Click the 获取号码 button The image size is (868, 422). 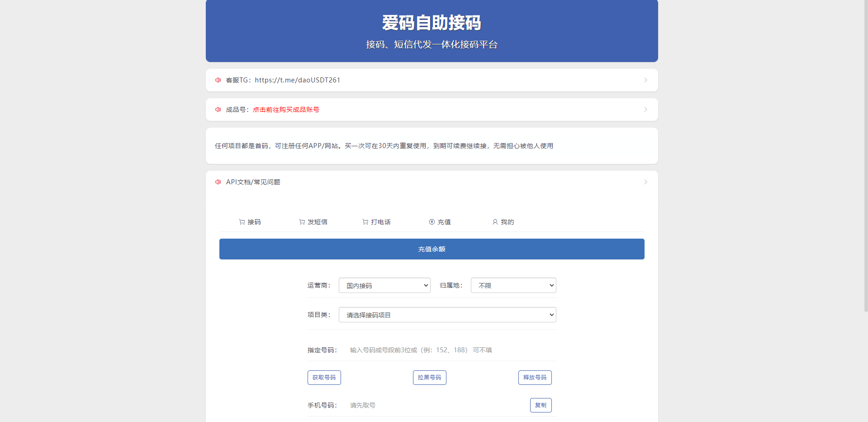click(324, 378)
